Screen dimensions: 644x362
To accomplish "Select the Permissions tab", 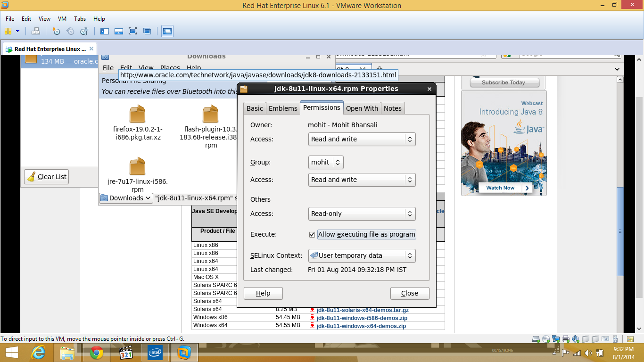I will click(x=322, y=107).
